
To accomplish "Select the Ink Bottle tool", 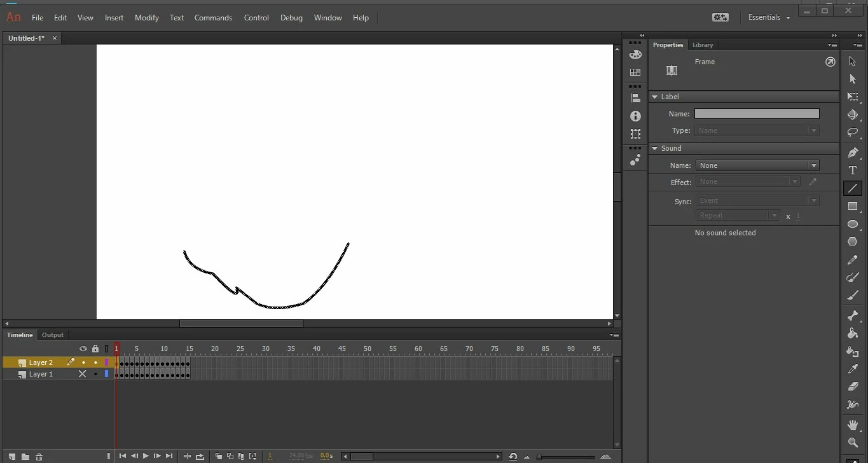I will click(853, 351).
